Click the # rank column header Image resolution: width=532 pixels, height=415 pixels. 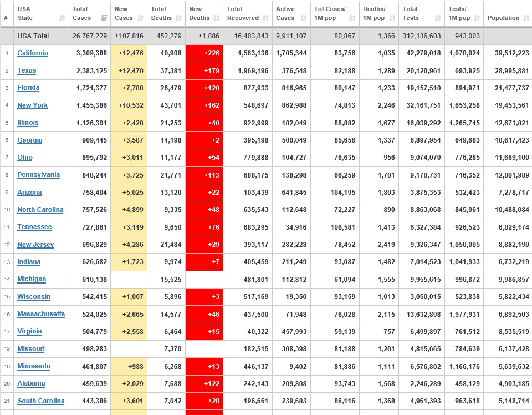click(6, 18)
